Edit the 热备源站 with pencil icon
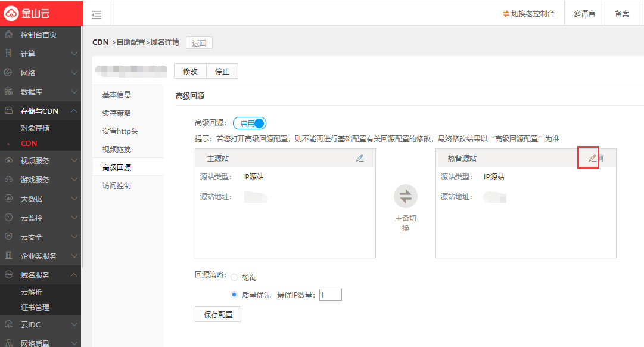 [x=592, y=158]
